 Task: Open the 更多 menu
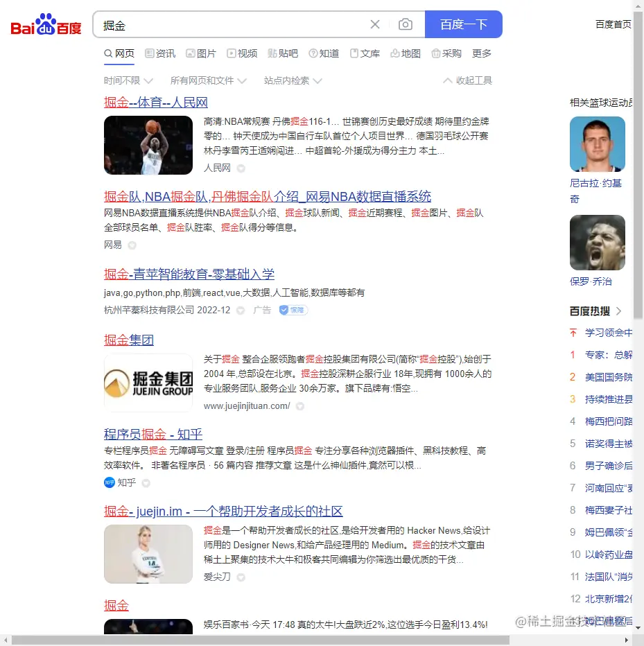pos(482,53)
